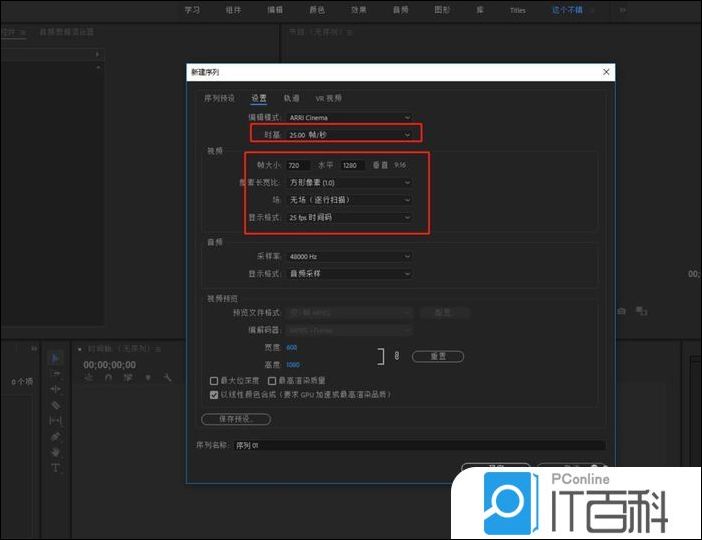
Task: Select the Pen tool
Action: click(56, 437)
